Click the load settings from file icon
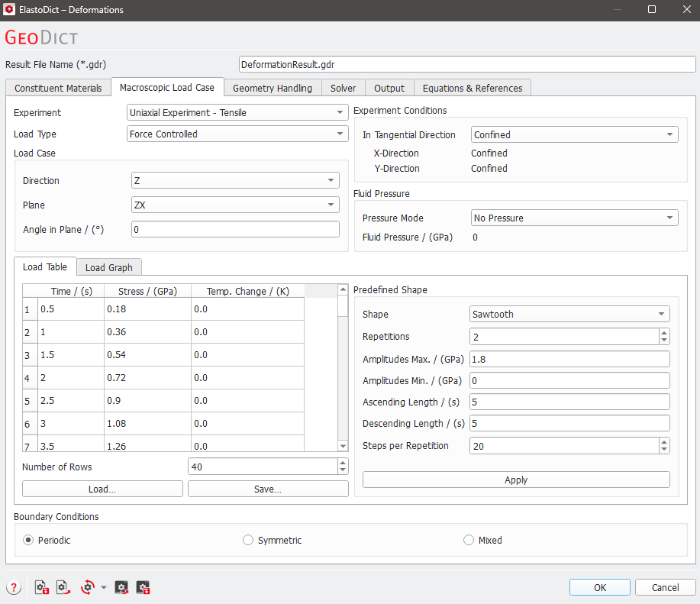 coord(63,587)
